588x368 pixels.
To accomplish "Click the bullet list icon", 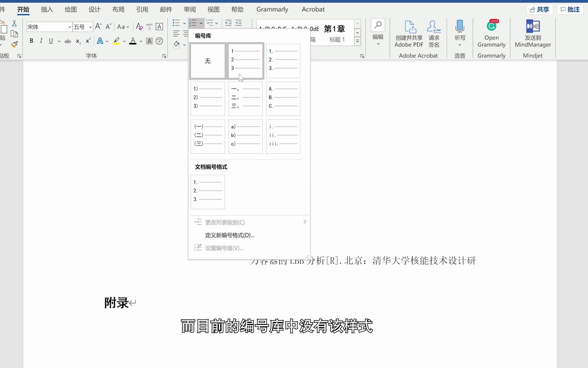I will (176, 23).
